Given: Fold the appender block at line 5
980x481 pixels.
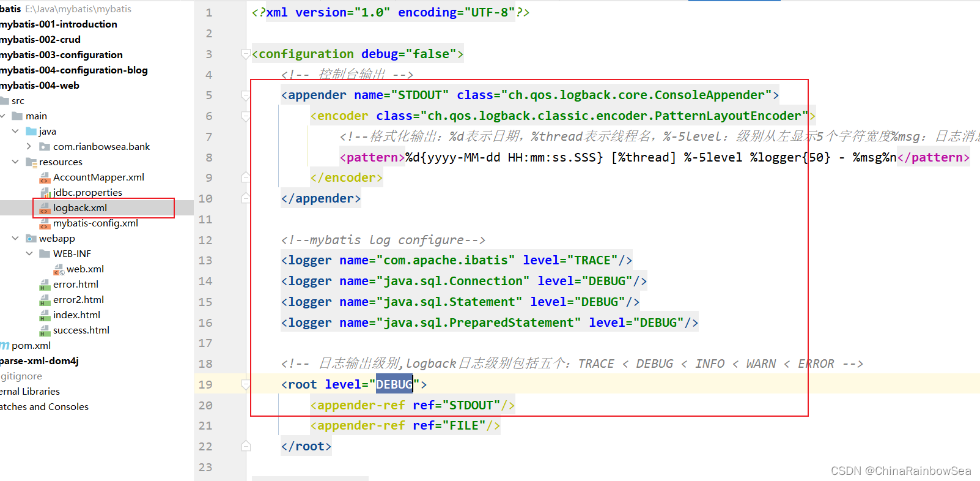Looking at the screenshot, I should coord(245,95).
